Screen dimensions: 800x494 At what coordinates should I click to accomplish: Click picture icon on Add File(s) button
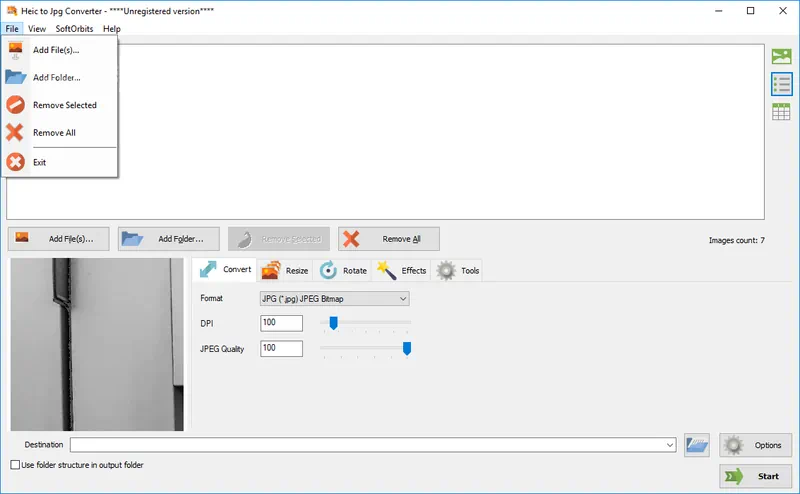click(x=21, y=238)
